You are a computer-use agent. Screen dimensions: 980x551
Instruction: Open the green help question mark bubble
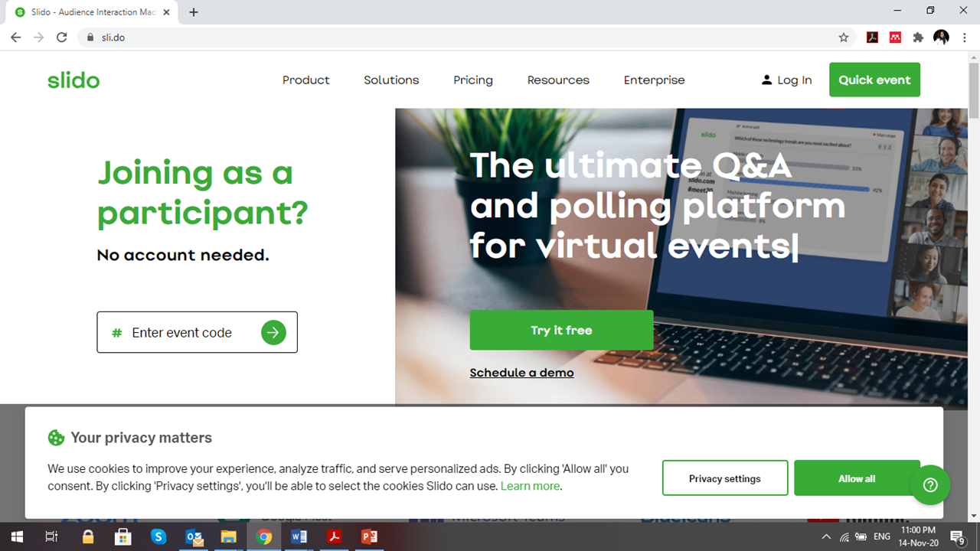(930, 484)
